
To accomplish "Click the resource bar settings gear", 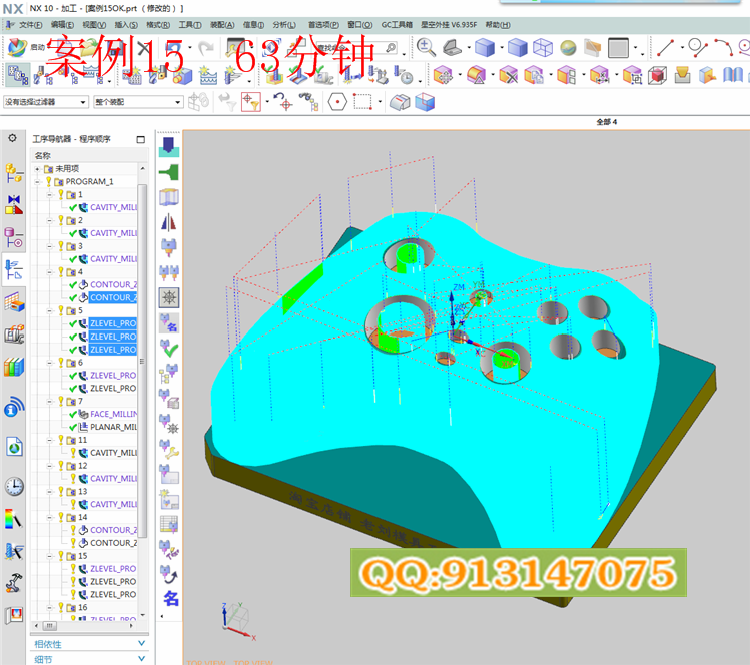I will click(12, 138).
